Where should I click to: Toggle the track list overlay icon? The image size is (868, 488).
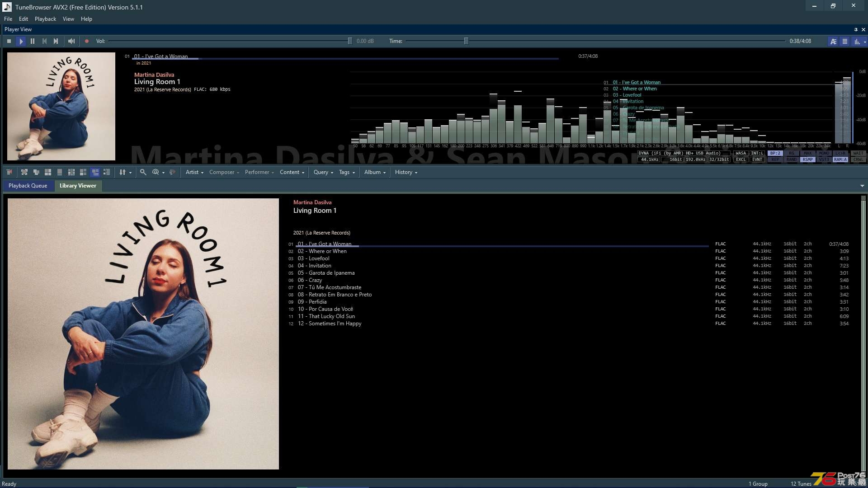[x=844, y=41]
